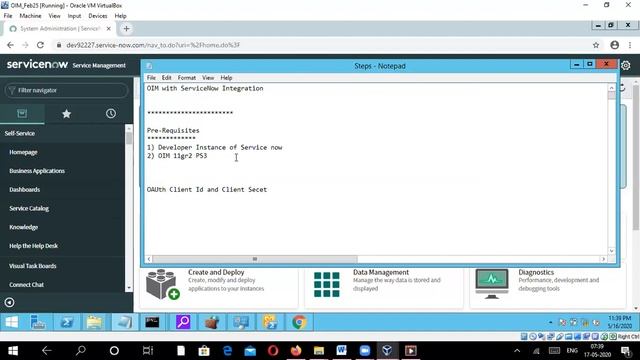Open Firefox in the host taskbar
This screenshot has height=360, width=640.
tap(296, 351)
